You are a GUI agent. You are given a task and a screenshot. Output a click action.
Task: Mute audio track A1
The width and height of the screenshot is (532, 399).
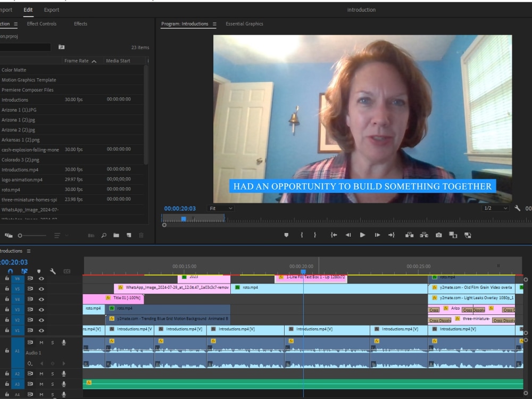[41, 343]
